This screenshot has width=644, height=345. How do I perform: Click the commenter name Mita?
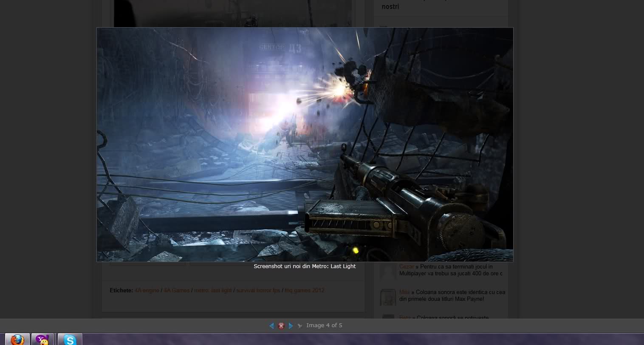tap(404, 292)
